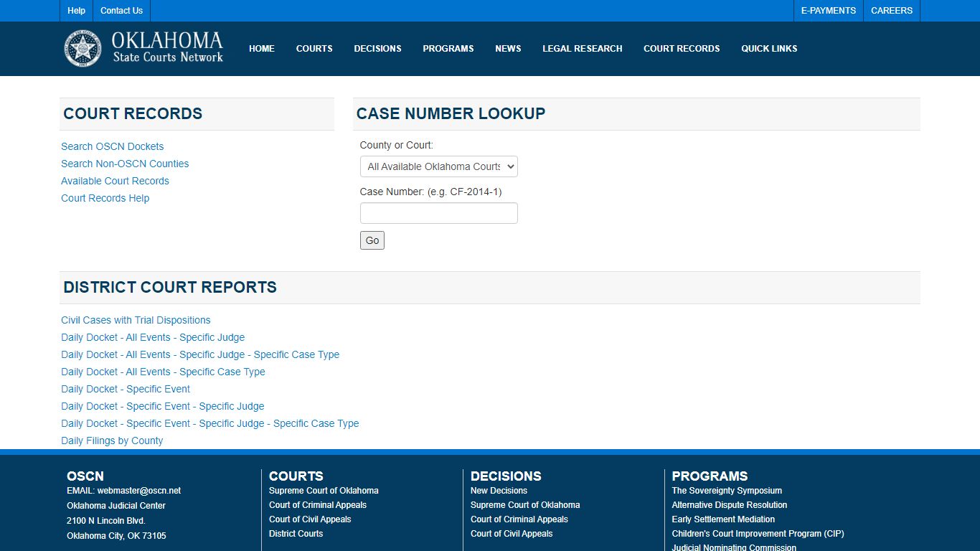This screenshot has width=980, height=551.
Task: Click the 2100 N Lincoln Blvd. address line
Action: click(x=106, y=521)
